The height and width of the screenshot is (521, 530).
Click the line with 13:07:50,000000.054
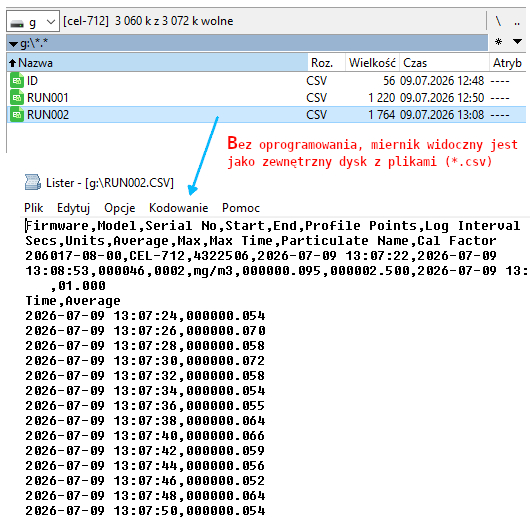145,511
